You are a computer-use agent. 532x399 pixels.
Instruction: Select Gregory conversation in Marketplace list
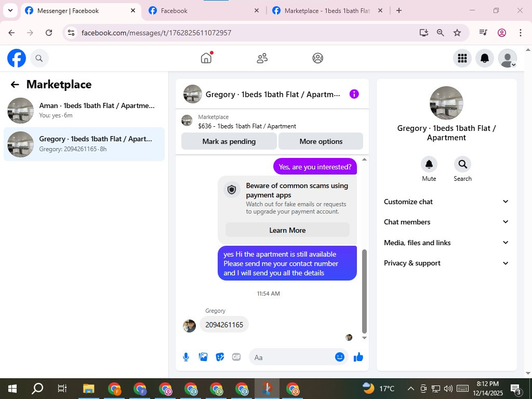84,144
